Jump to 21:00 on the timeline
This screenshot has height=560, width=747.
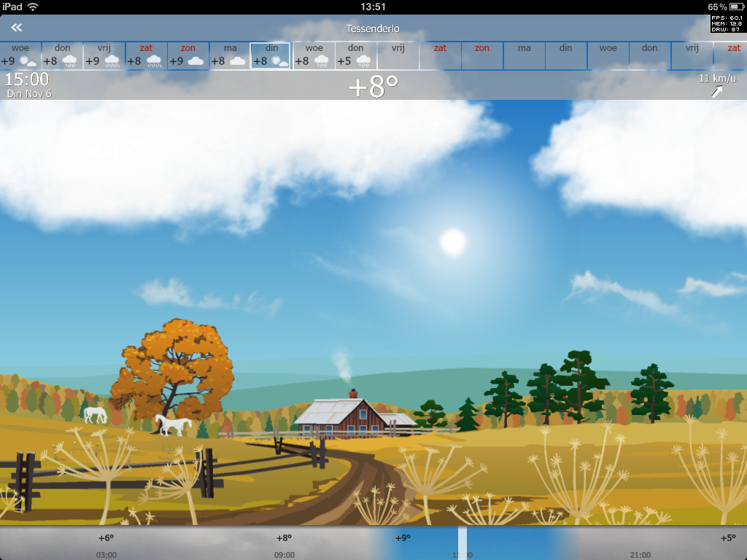(x=640, y=555)
